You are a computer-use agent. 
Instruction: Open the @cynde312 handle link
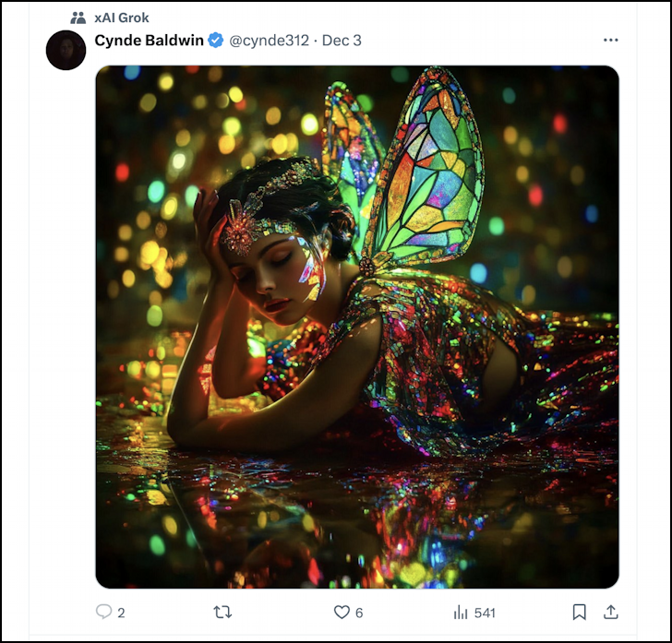coord(269,41)
